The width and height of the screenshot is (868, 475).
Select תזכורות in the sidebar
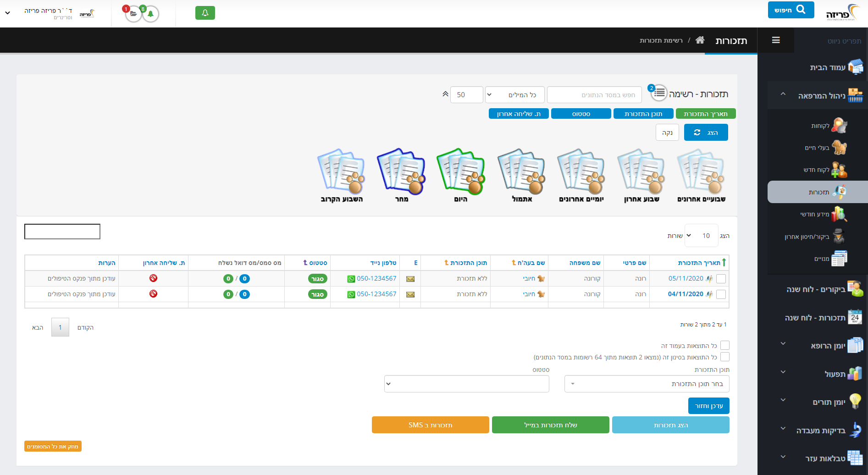tap(818, 192)
